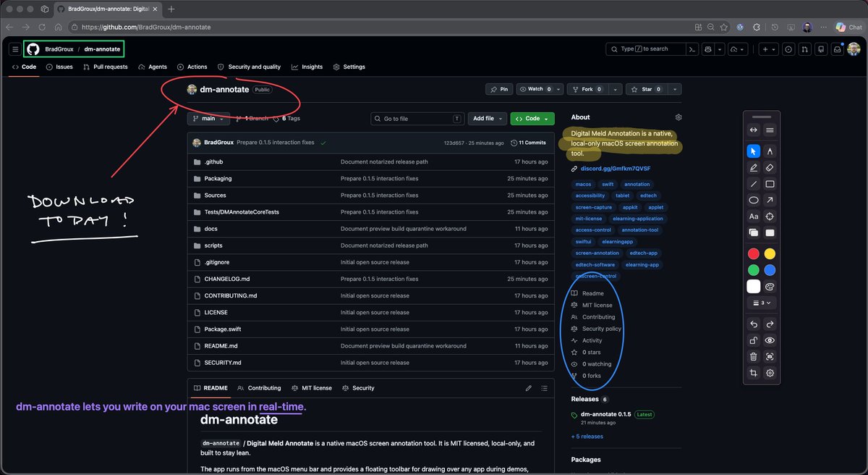Open GitHub notifications inbox icon
Viewport: 868px width, 475px height.
(x=837, y=49)
